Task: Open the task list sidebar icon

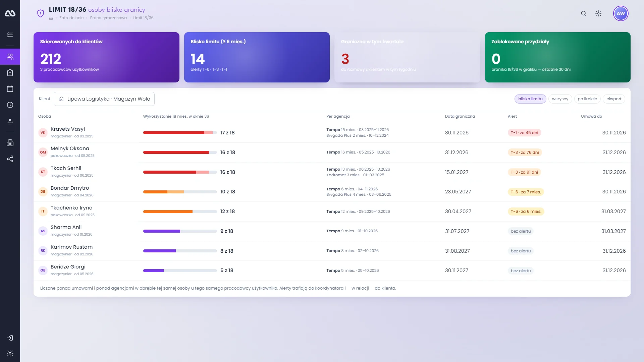Action: [x=10, y=35]
